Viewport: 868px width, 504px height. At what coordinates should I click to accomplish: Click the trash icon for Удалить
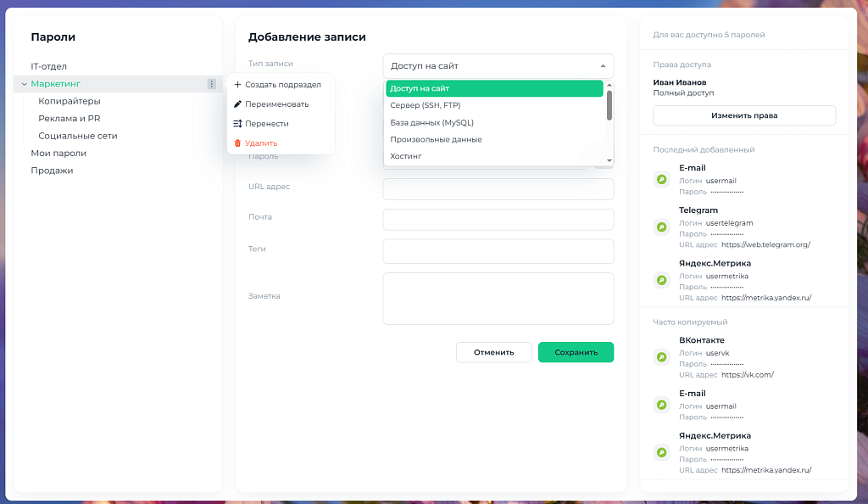tap(237, 143)
